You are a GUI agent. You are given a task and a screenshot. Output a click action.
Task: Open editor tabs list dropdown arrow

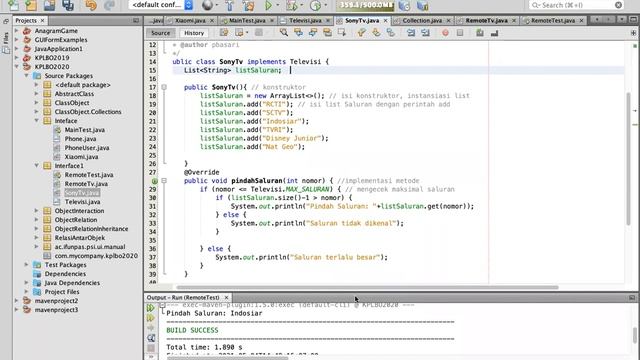621,20
